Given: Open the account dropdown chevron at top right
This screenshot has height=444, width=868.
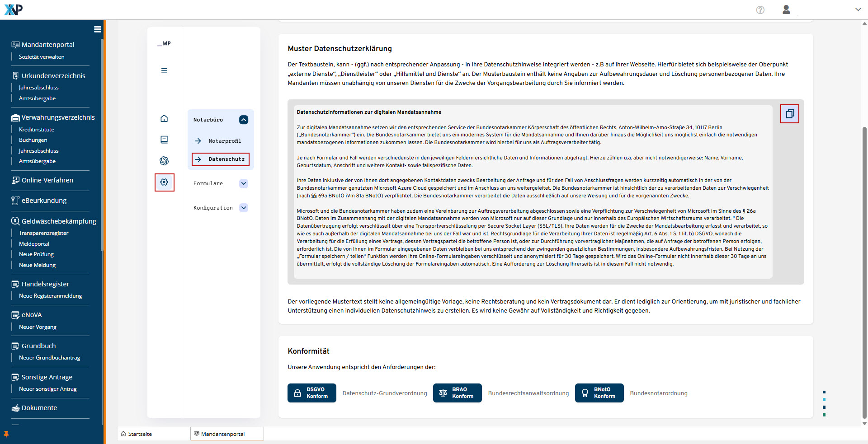Looking at the screenshot, I should coord(858,9).
